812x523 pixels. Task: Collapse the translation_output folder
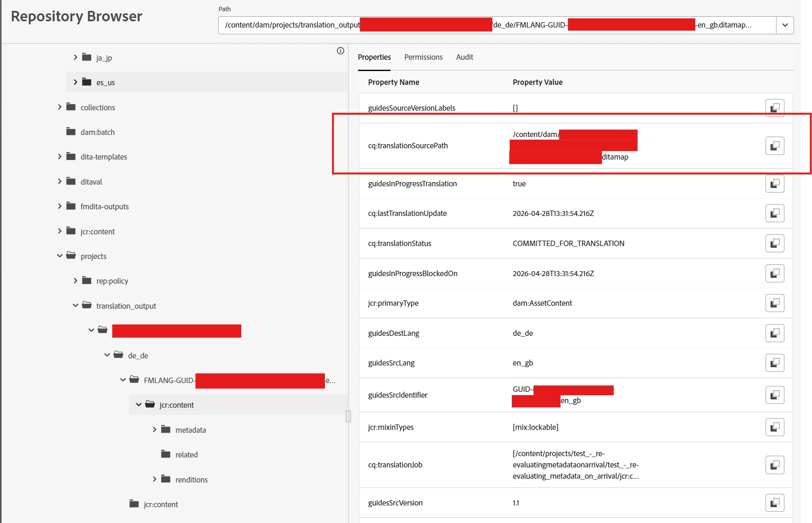(x=75, y=305)
